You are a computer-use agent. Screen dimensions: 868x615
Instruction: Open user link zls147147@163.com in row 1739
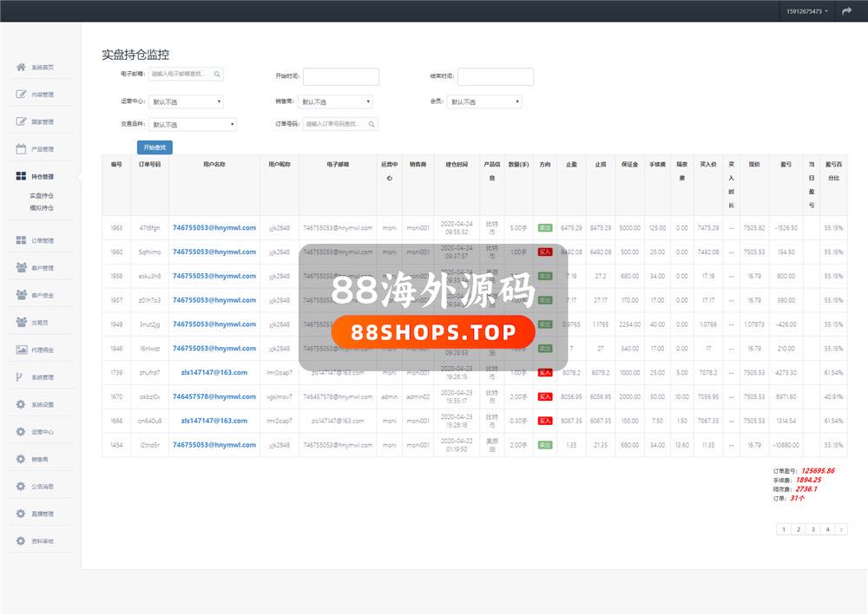click(214, 372)
